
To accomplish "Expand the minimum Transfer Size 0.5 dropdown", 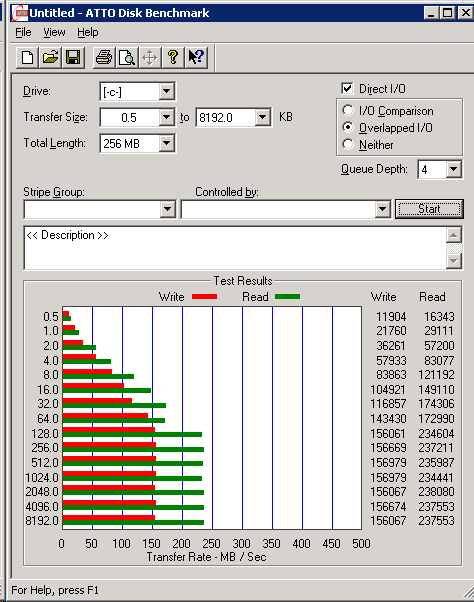I will tap(167, 117).
